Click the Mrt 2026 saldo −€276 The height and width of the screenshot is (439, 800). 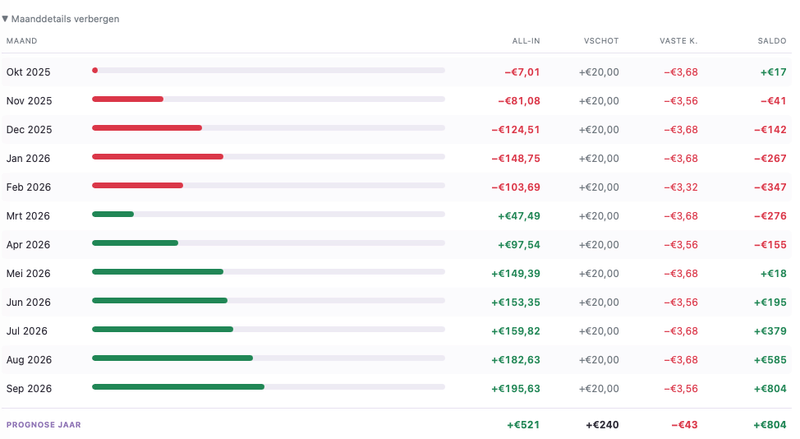[x=770, y=216]
